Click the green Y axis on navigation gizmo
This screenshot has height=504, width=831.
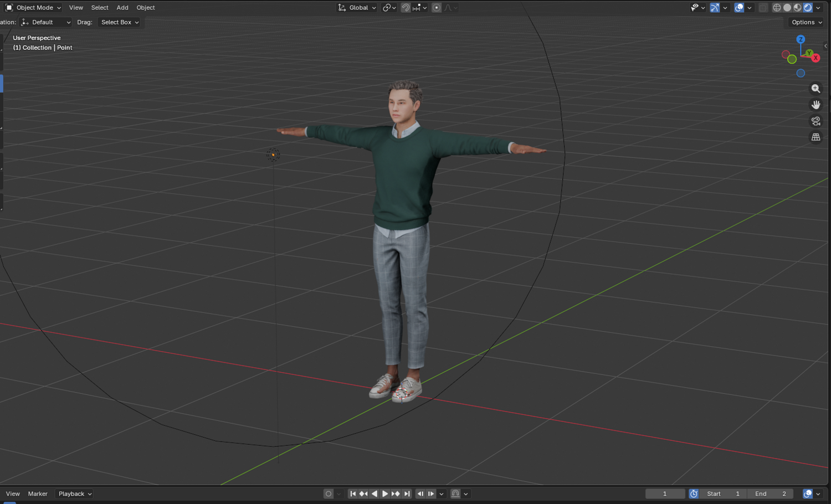(809, 53)
